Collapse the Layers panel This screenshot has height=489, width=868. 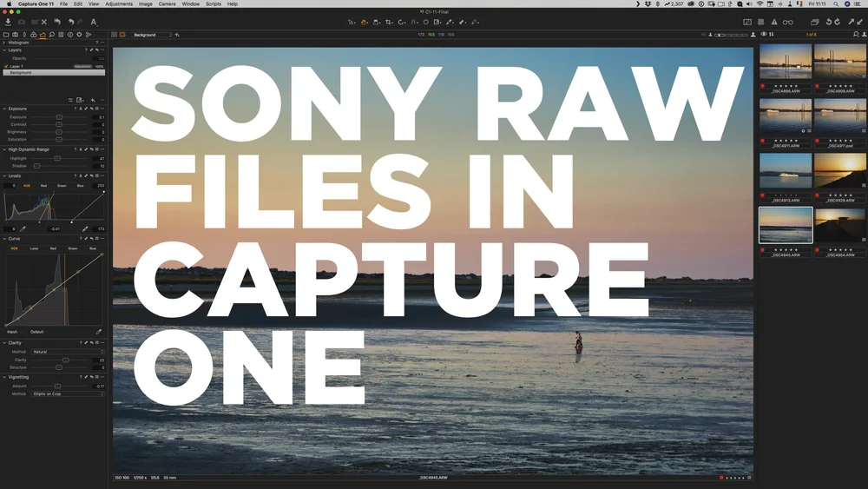pyautogui.click(x=4, y=50)
